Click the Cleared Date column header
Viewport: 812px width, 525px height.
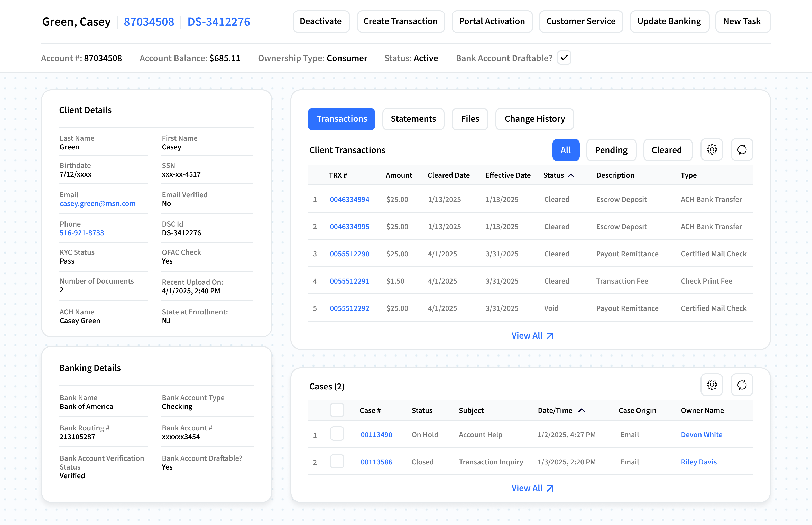pyautogui.click(x=448, y=175)
